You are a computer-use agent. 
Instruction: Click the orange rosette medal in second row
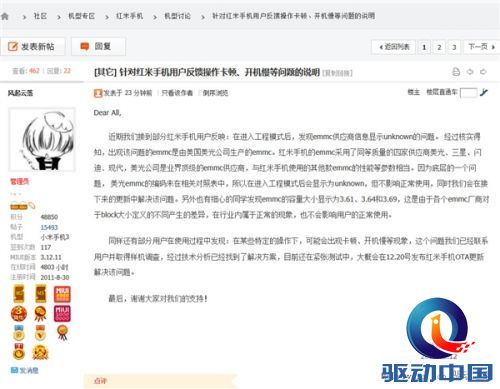[x=40, y=314]
